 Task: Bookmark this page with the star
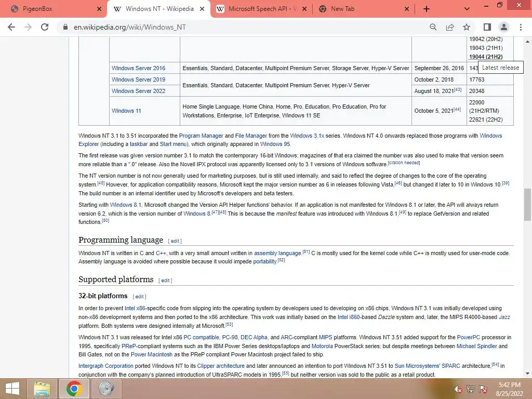tap(467, 27)
